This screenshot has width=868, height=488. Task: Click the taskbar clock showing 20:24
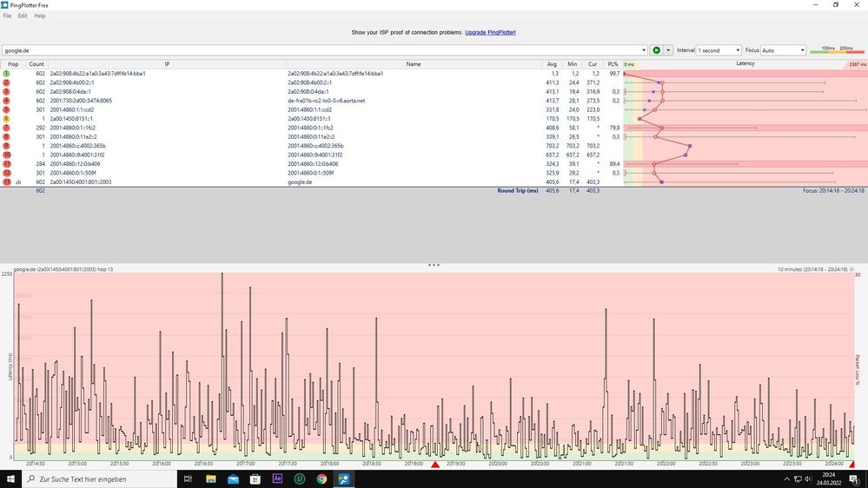[x=829, y=479]
